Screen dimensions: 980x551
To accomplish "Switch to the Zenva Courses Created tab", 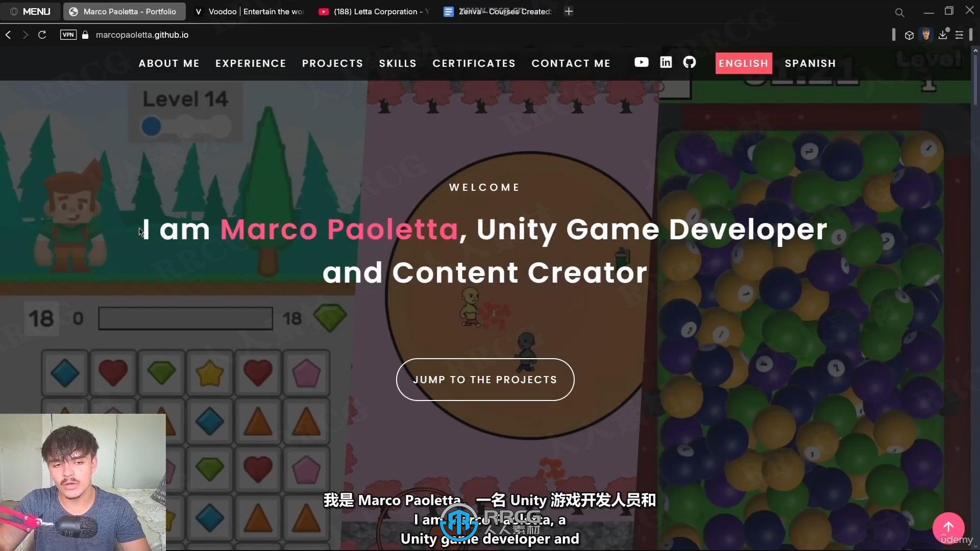I will [498, 11].
